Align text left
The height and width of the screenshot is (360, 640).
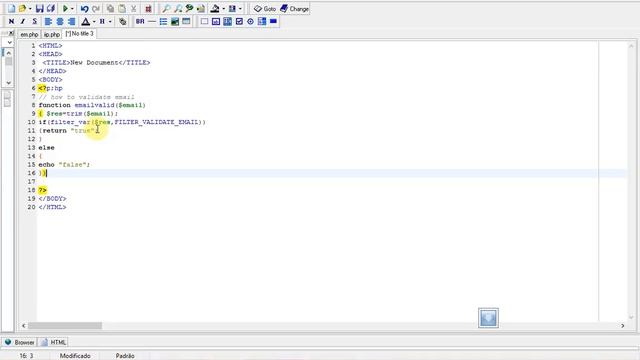(48, 21)
